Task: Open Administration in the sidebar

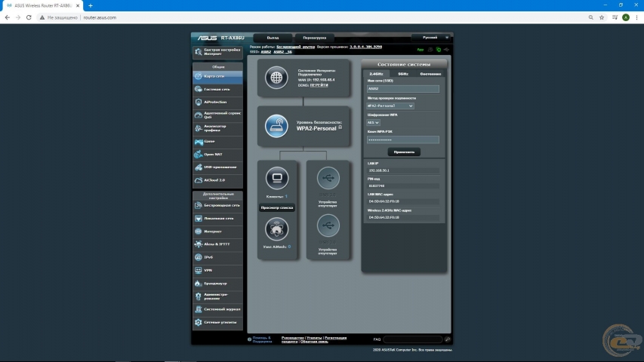Action: (217, 296)
